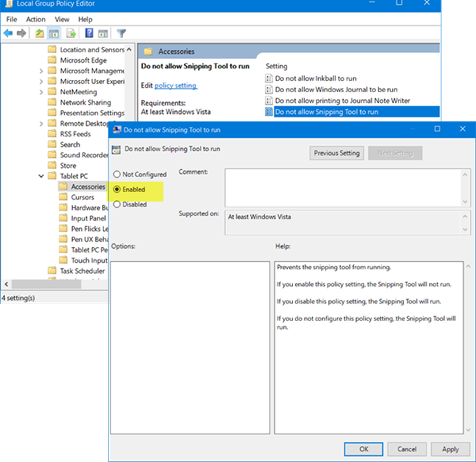Image resolution: width=476 pixels, height=462 pixels.
Task: Select the Remote Desktop tree folder
Action: tap(84, 123)
